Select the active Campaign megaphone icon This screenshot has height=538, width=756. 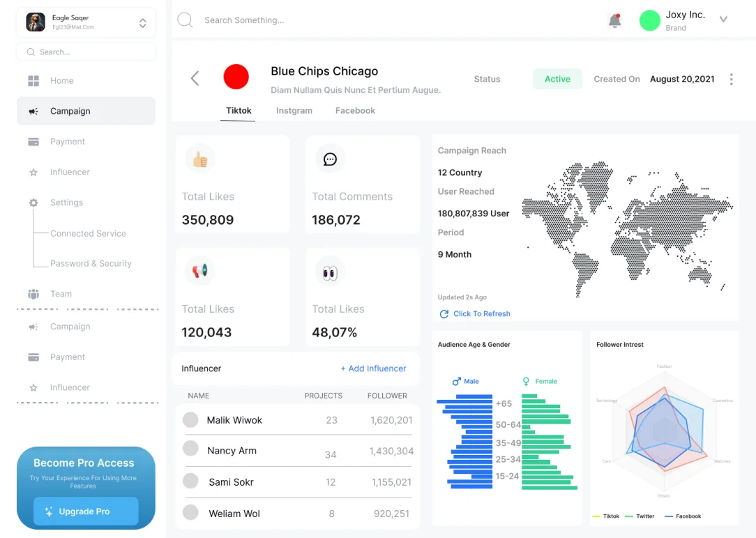[33, 112]
